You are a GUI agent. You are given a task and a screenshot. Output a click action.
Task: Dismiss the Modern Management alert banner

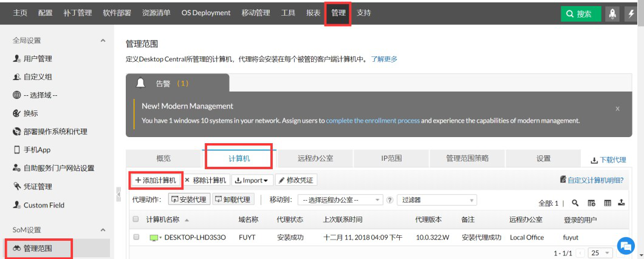pos(617,109)
